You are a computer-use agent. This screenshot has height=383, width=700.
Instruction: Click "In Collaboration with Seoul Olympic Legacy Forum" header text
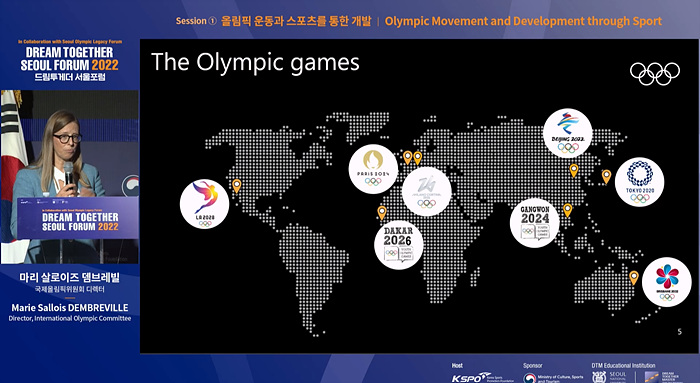[x=70, y=42]
